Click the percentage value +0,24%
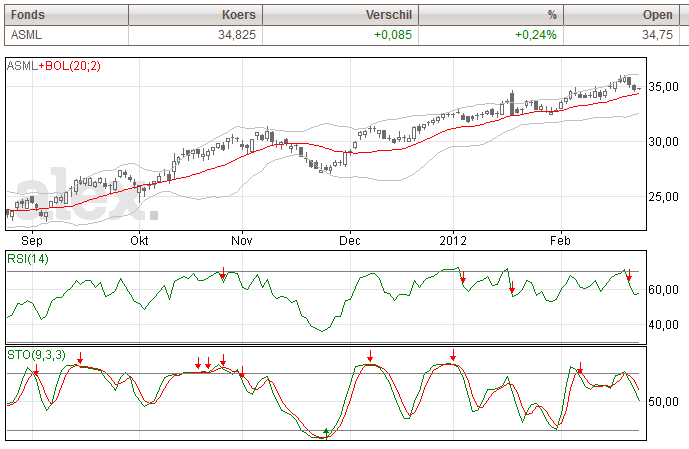The height and width of the screenshot is (449, 689). 536,35
